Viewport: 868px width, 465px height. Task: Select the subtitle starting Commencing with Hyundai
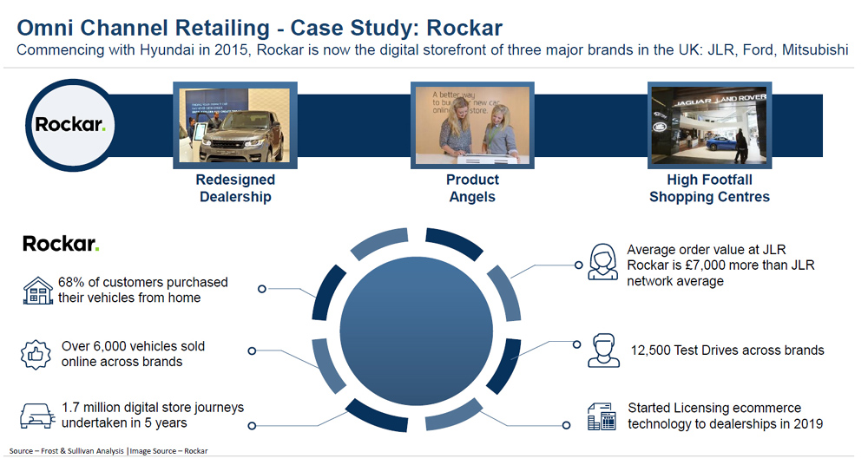click(432, 49)
